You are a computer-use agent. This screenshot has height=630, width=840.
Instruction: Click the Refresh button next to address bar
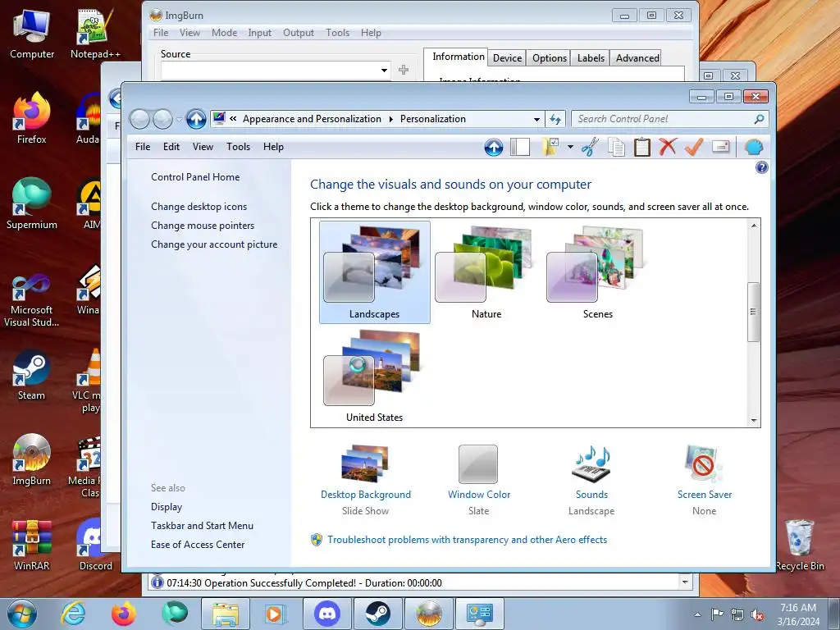coord(555,119)
